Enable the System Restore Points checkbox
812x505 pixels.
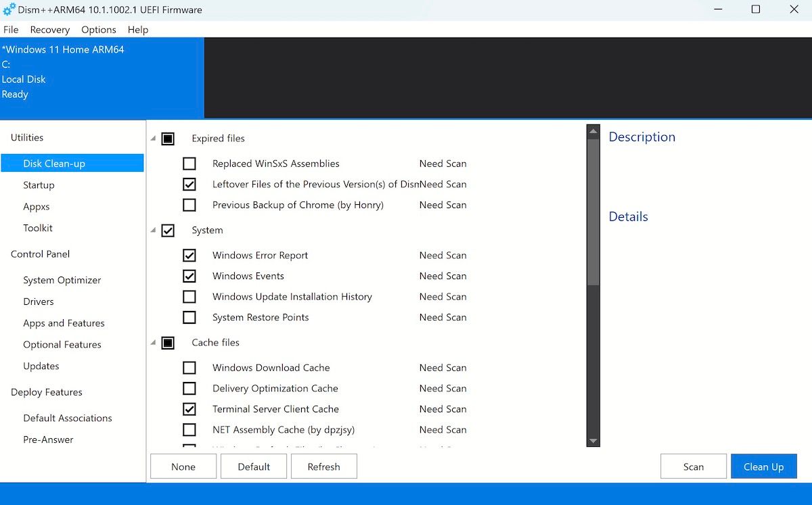[x=189, y=318]
